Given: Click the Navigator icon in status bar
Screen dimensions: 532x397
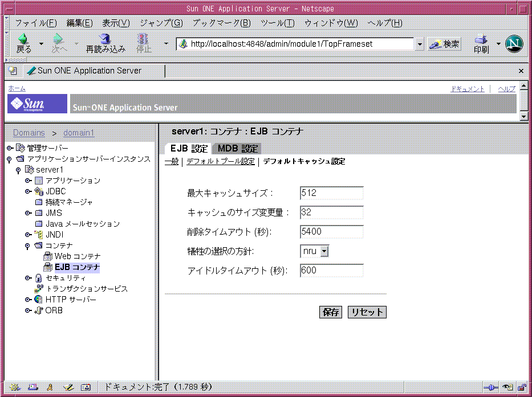Looking at the screenshot, I should pos(15,387).
